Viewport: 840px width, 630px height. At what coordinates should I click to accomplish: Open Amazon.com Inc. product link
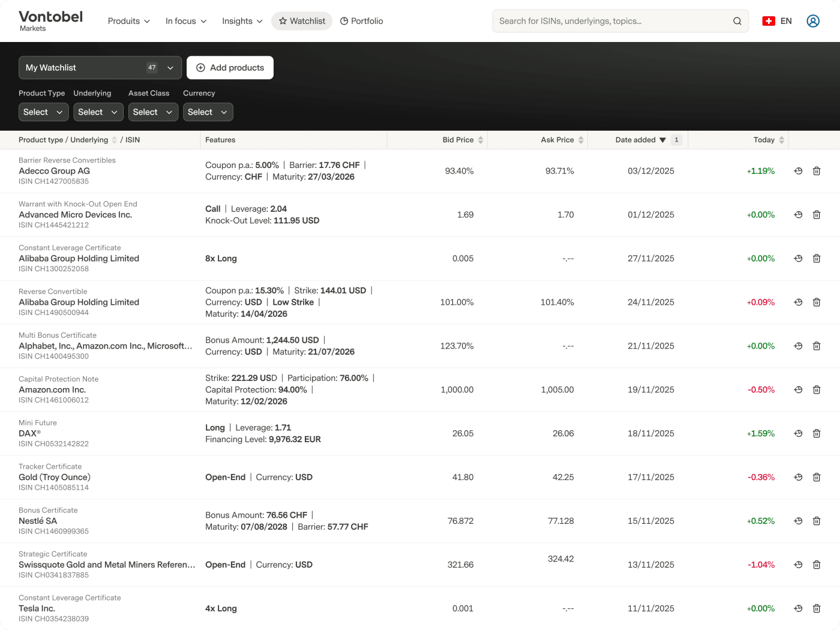[52, 390]
